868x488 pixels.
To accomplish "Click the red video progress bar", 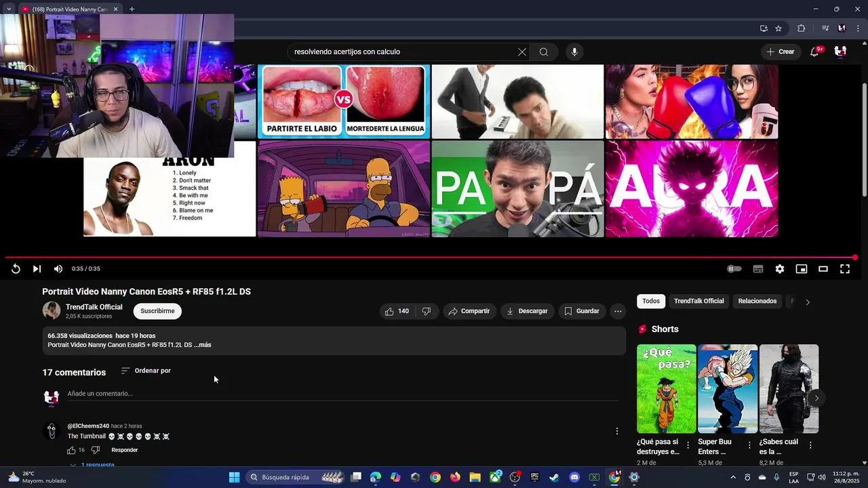I will click(x=430, y=258).
